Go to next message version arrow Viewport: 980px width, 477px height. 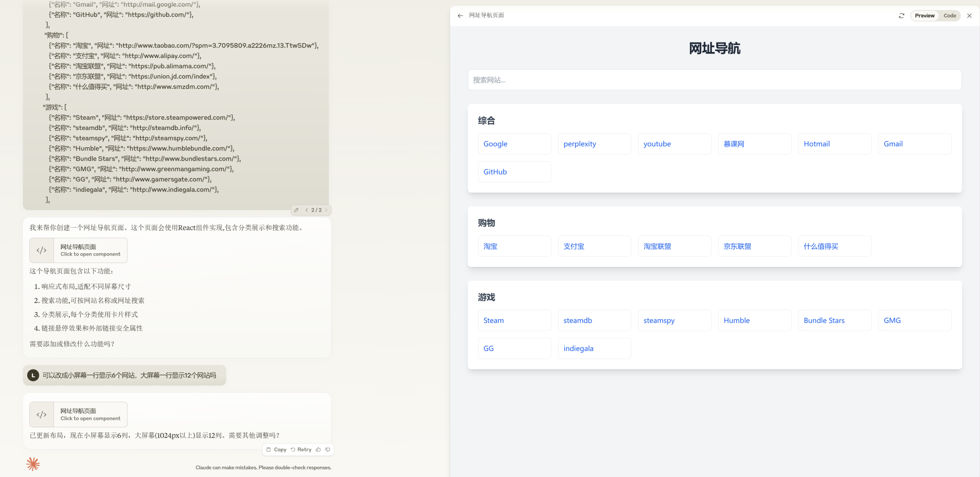[x=326, y=210]
